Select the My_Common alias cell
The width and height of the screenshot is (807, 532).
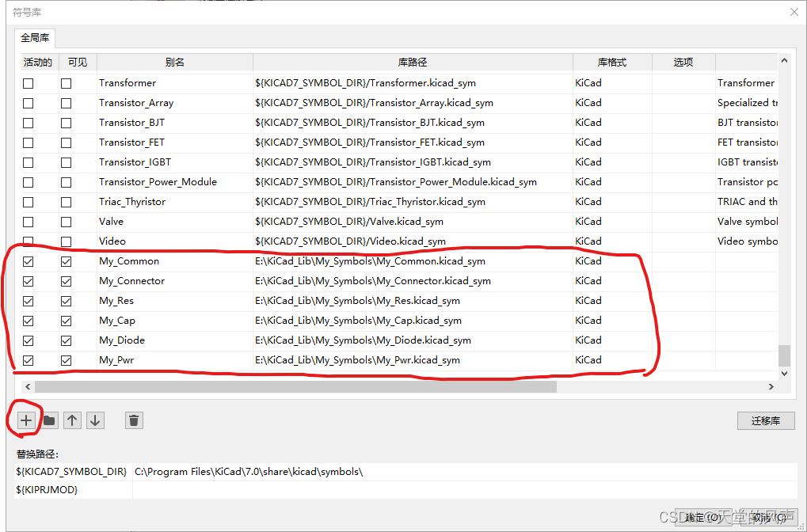click(175, 261)
